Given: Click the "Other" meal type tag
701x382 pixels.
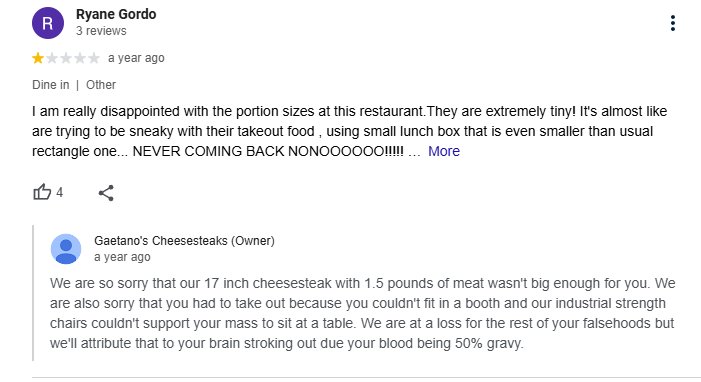Looking at the screenshot, I should pyautogui.click(x=101, y=85).
